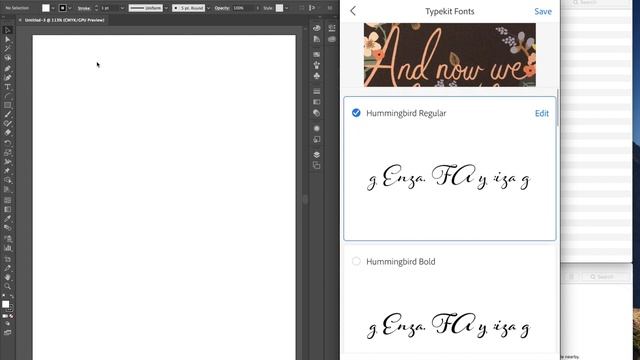Close the Untitled-3 document tab
Screen dimensions: 640x360
pyautogui.click(x=20, y=20)
